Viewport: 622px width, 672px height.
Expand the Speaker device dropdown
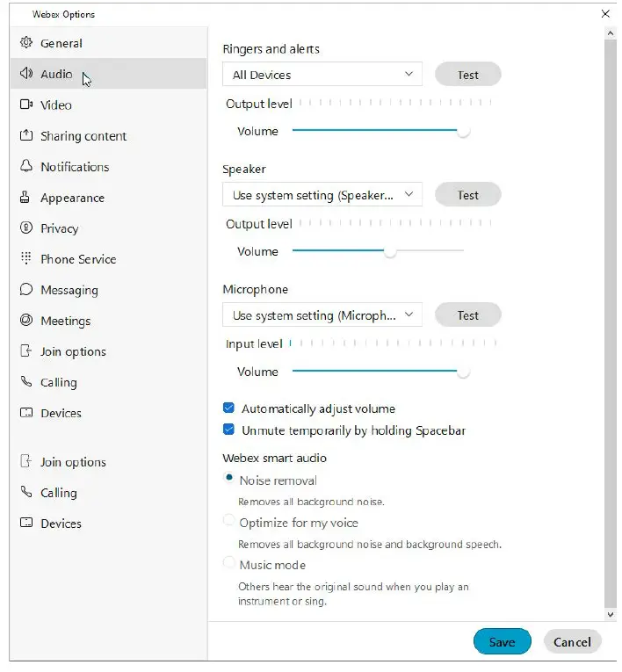(322, 194)
